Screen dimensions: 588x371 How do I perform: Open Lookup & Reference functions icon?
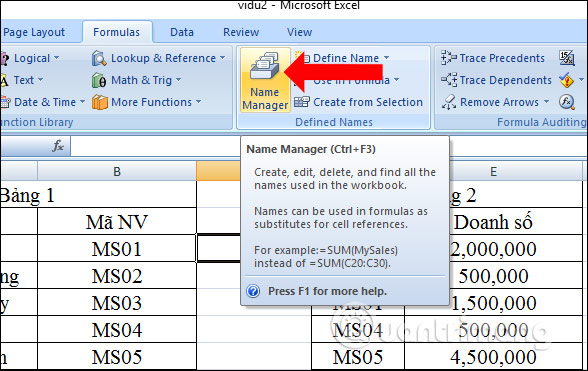pyautogui.click(x=99, y=59)
